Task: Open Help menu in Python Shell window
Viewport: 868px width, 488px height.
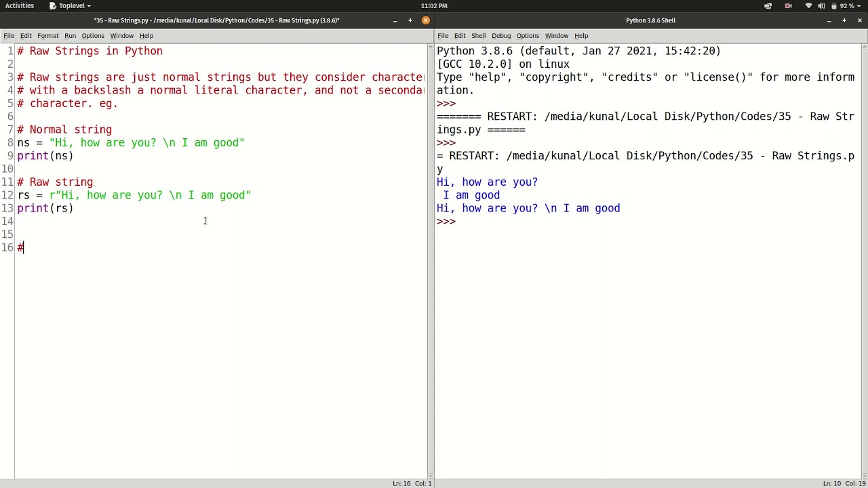Action: [581, 35]
